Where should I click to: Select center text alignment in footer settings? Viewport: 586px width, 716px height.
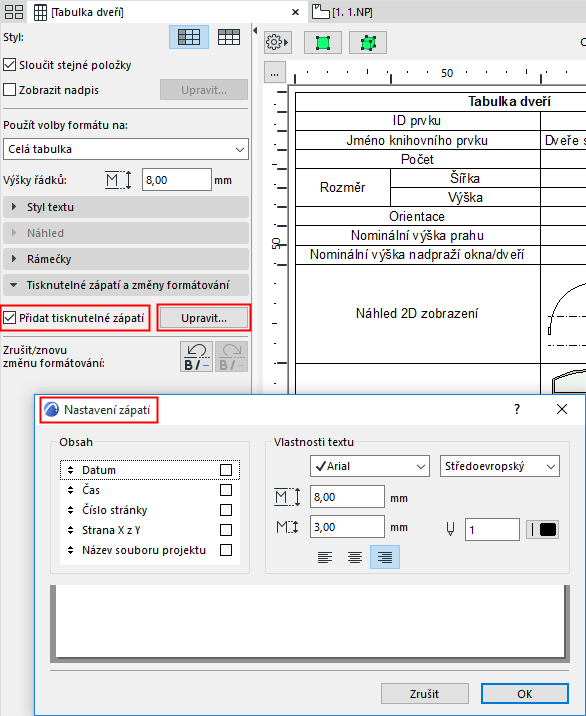click(355, 557)
